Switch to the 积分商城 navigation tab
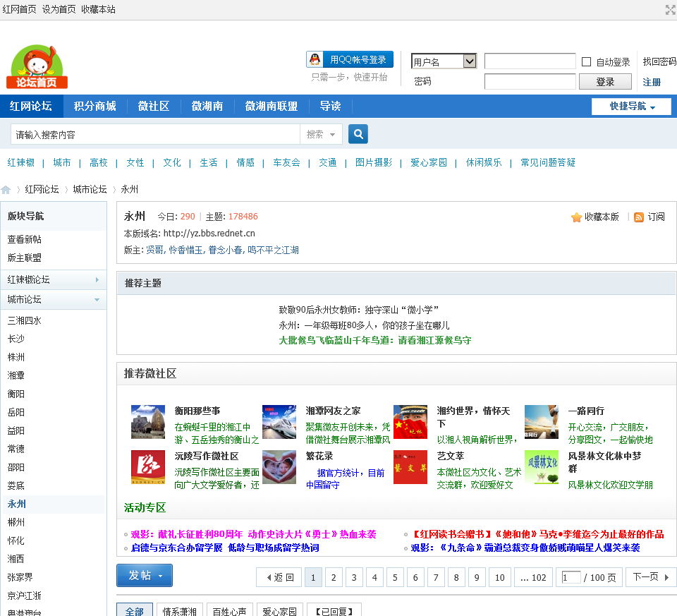 [94, 107]
